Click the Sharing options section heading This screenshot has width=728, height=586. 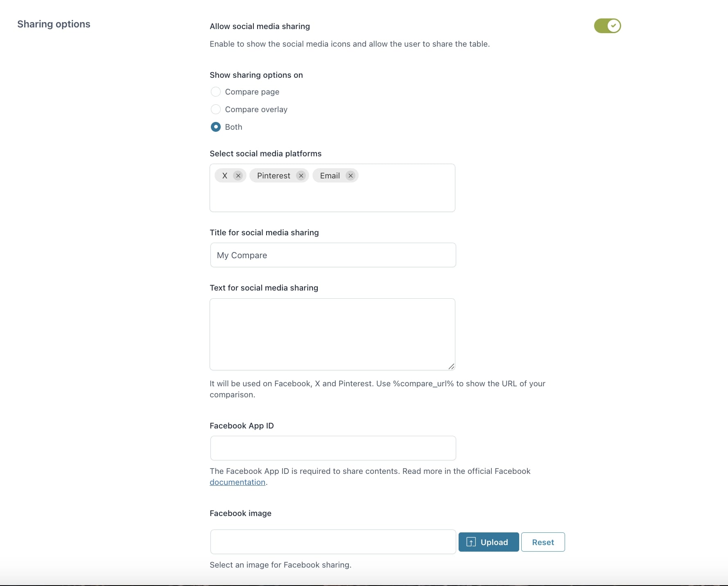coord(54,24)
